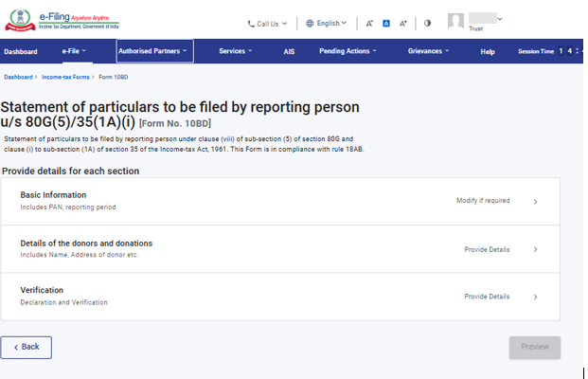The width and height of the screenshot is (588, 379).
Task: Open the Services menu
Action: [x=235, y=51]
